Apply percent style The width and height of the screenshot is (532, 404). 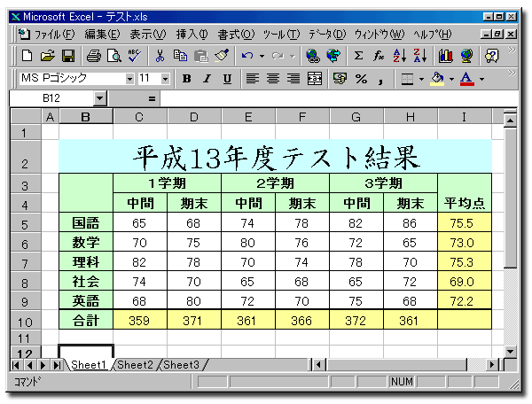click(x=361, y=79)
